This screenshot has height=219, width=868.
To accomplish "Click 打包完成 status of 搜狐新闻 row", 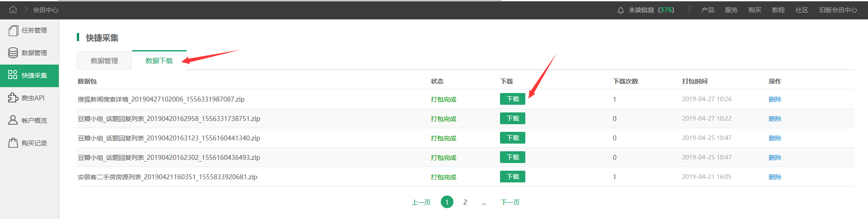I will click(443, 99).
